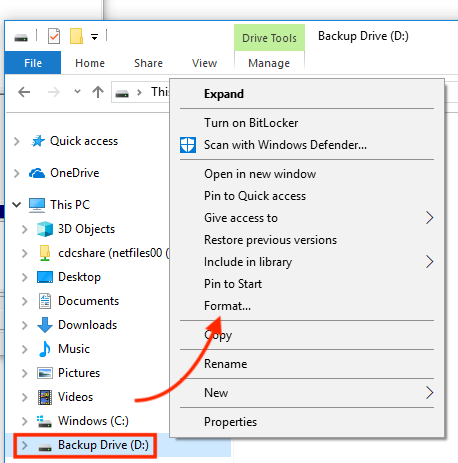Screen dimensions: 458x463
Task: Click the Up arrow to parent folder
Action: tap(98, 92)
